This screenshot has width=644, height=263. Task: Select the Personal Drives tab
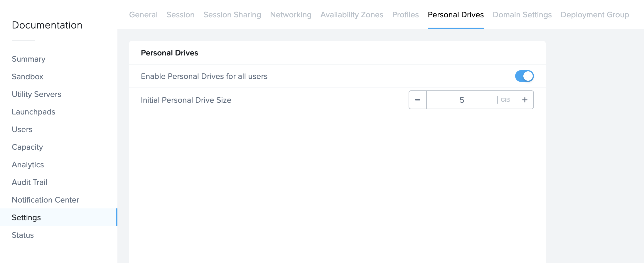[x=456, y=14]
